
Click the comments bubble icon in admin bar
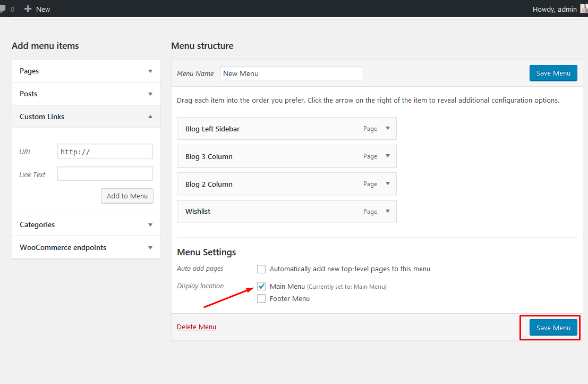(3, 9)
